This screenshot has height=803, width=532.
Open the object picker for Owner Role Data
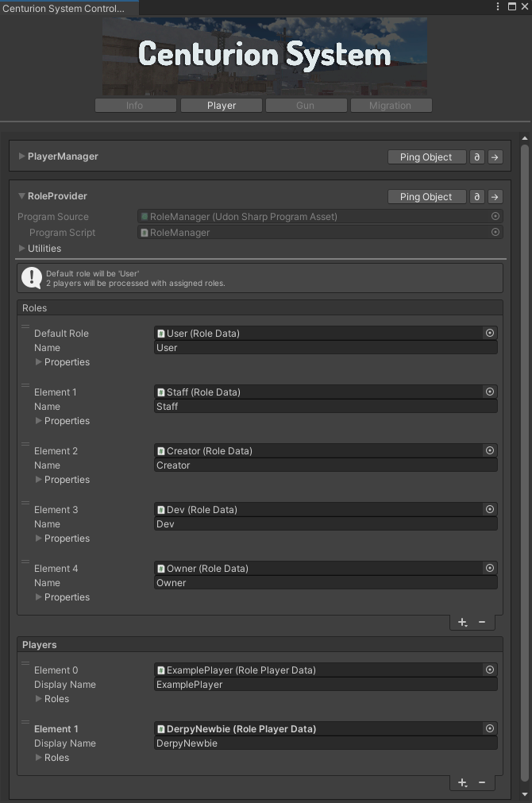point(490,568)
